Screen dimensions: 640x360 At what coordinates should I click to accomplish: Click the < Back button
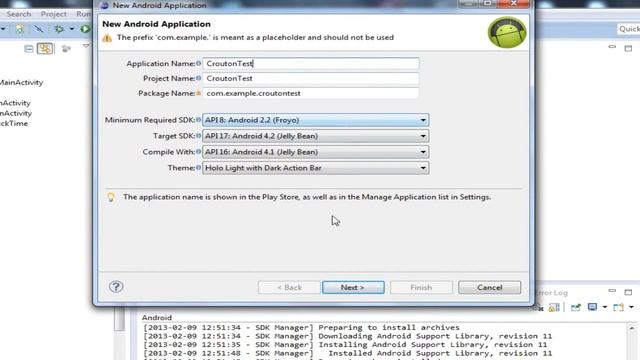coord(289,287)
